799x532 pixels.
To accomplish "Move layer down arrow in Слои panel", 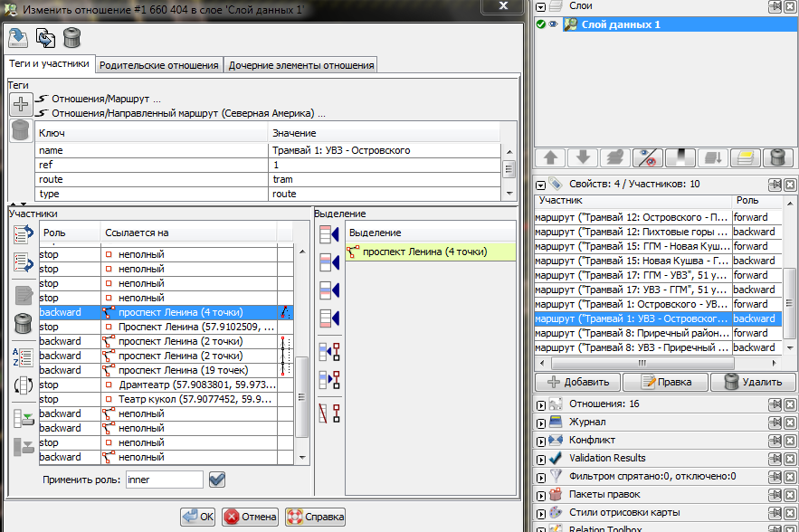I will pyautogui.click(x=583, y=157).
